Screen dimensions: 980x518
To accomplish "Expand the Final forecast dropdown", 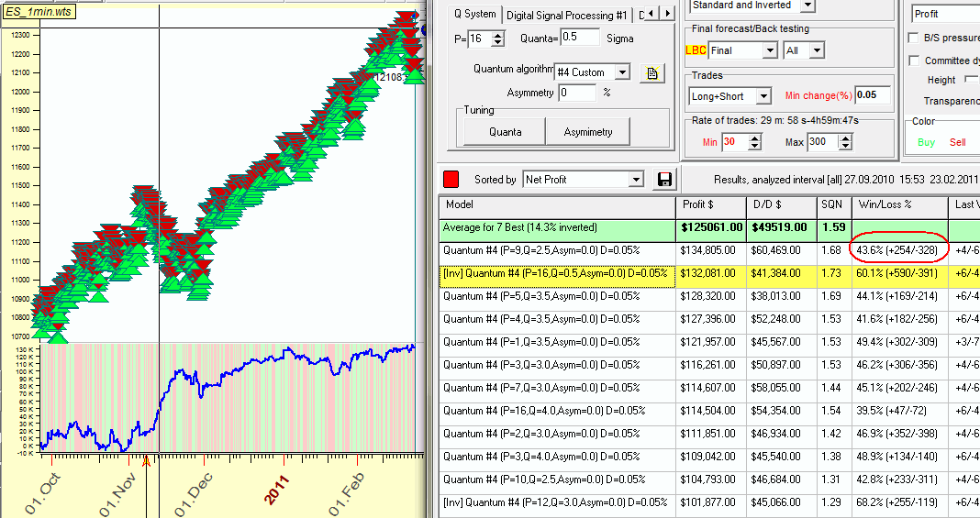I will coord(769,50).
